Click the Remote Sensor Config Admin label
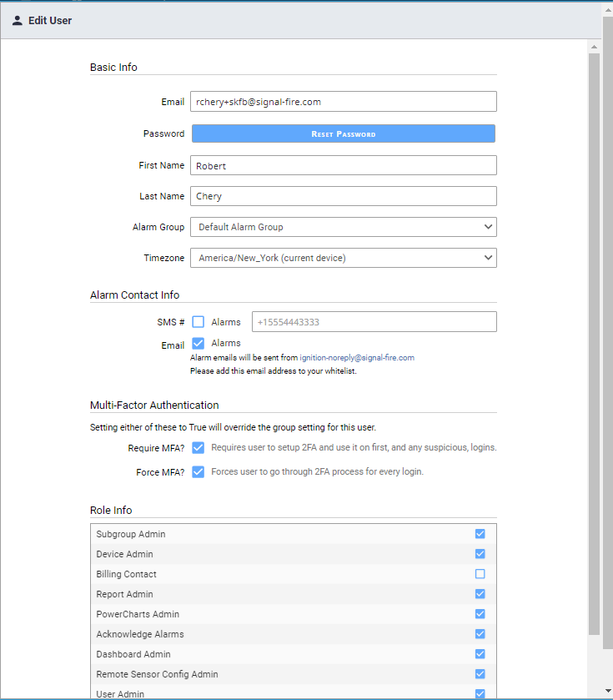Viewport: 613px width, 700px height. point(157,674)
